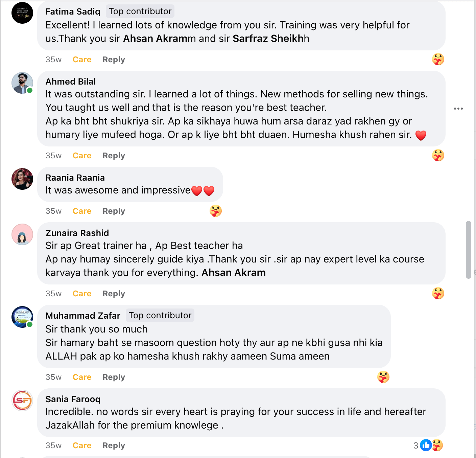This screenshot has width=476, height=458.
Task: Click the care reaction emoji on Raania Raania's comment
Action: 216,211
